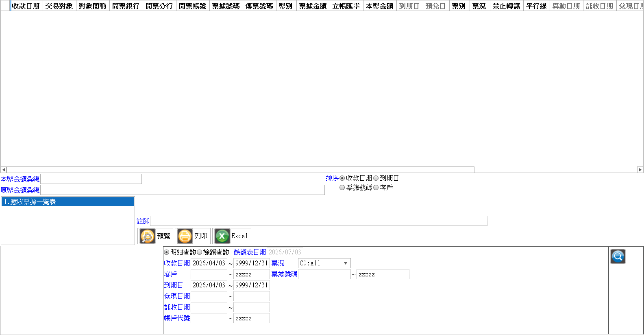Click the 禁止轉讓 column header
This screenshot has height=335, width=644.
[507, 6]
